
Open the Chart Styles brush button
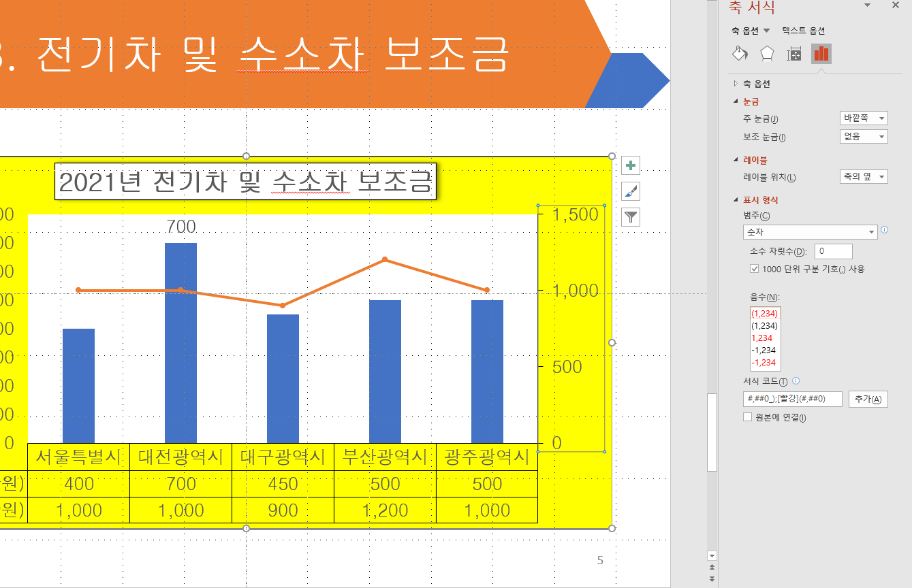631,191
